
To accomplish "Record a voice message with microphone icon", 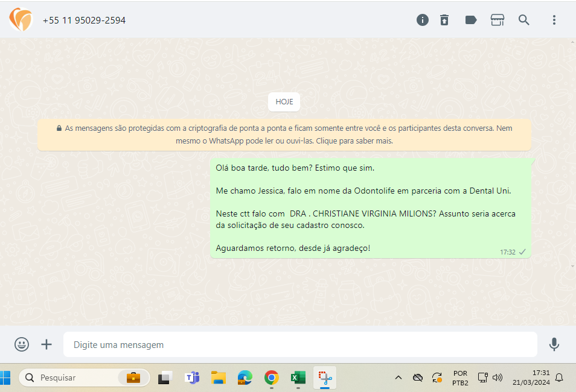I will pyautogui.click(x=554, y=344).
